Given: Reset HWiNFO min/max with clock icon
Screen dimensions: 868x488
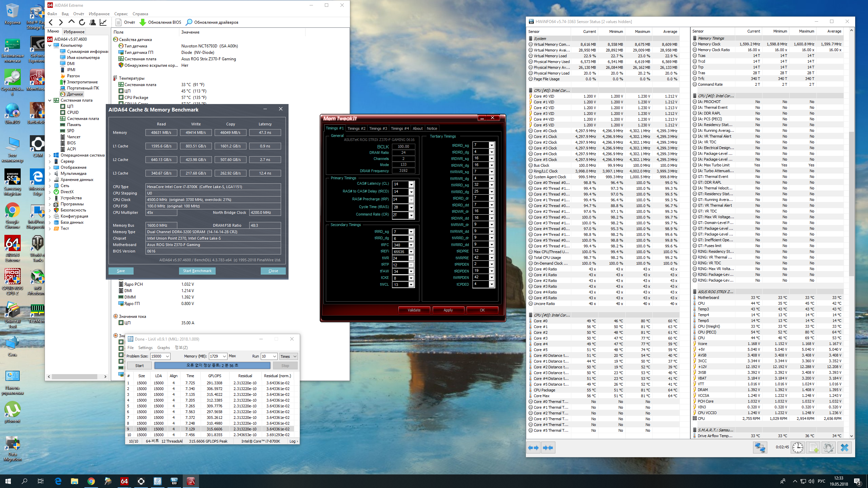Looking at the screenshot, I should pos(797,448).
